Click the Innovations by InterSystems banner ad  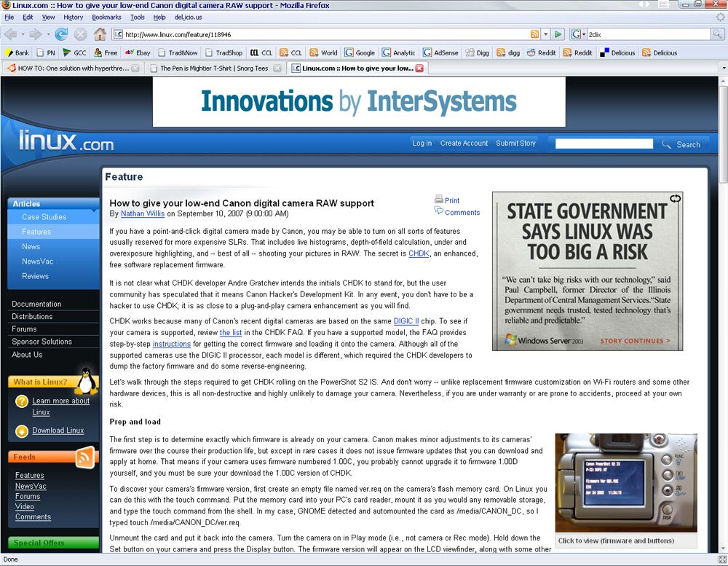point(359,102)
